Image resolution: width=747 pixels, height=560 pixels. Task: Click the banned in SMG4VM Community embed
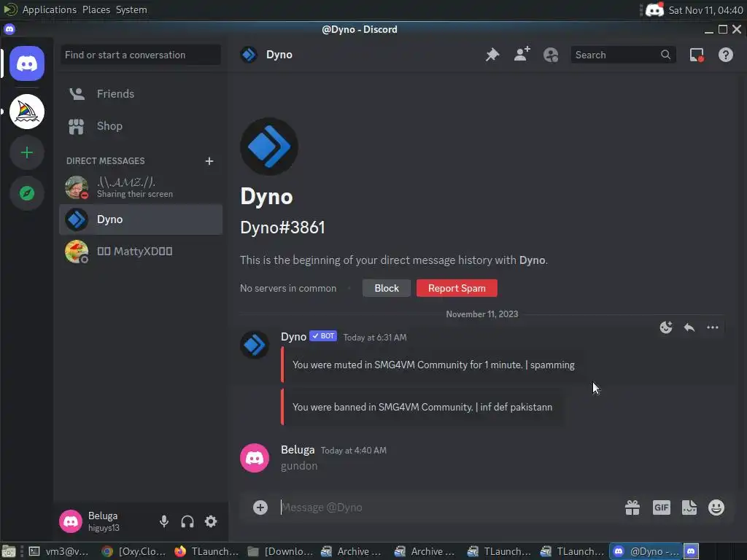click(x=422, y=407)
